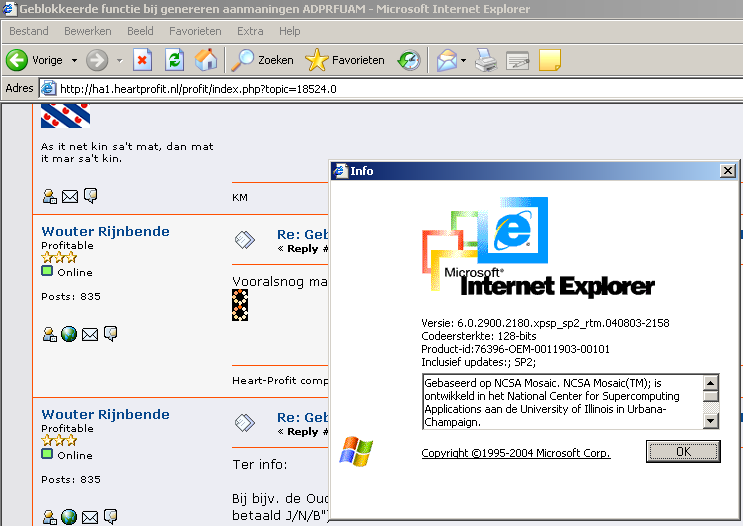Open the Favorieten menu in menu bar
Image resolution: width=743 pixels, height=526 pixels.
(195, 31)
